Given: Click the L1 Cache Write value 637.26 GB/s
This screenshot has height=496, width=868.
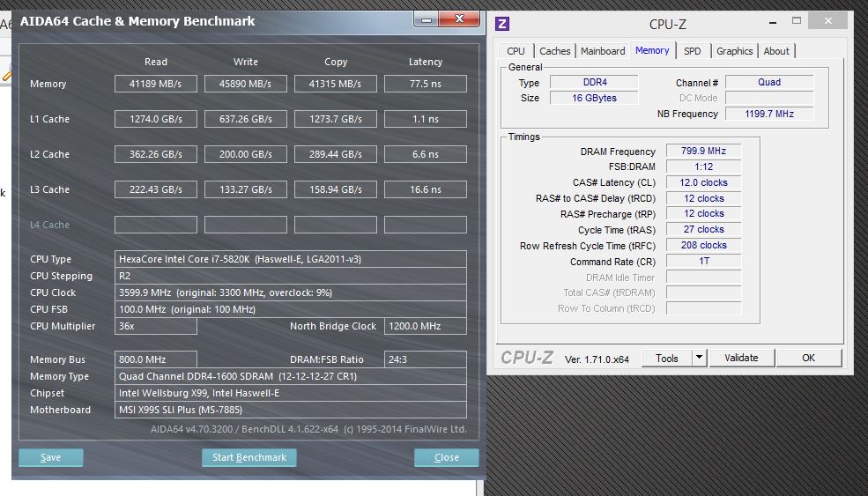Looking at the screenshot, I should (x=245, y=119).
